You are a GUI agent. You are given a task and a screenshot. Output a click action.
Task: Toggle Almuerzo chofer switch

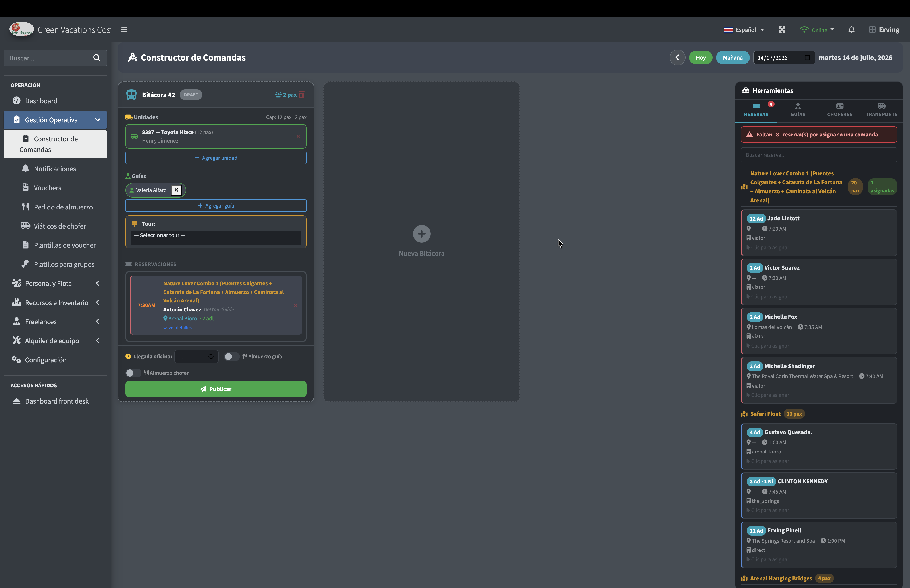[133, 373]
